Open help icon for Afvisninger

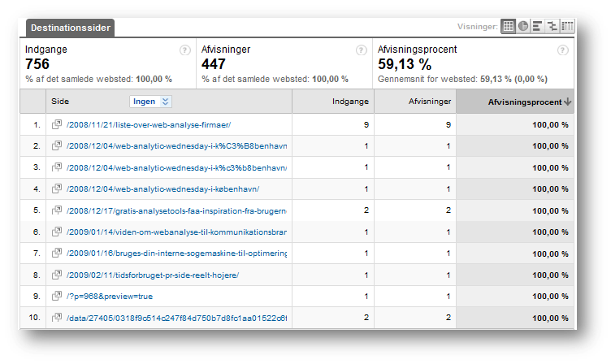click(x=362, y=50)
